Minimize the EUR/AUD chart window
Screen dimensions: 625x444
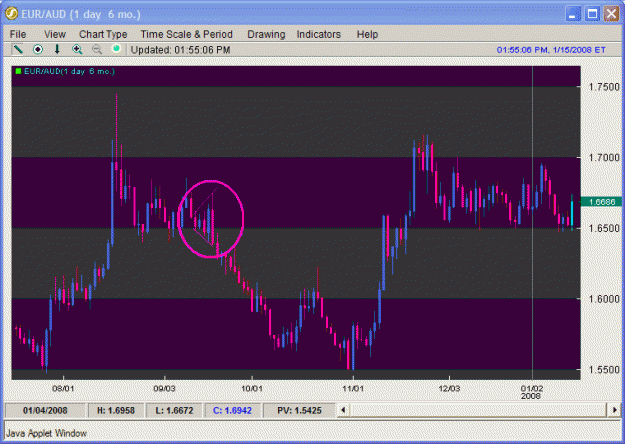[x=573, y=14]
